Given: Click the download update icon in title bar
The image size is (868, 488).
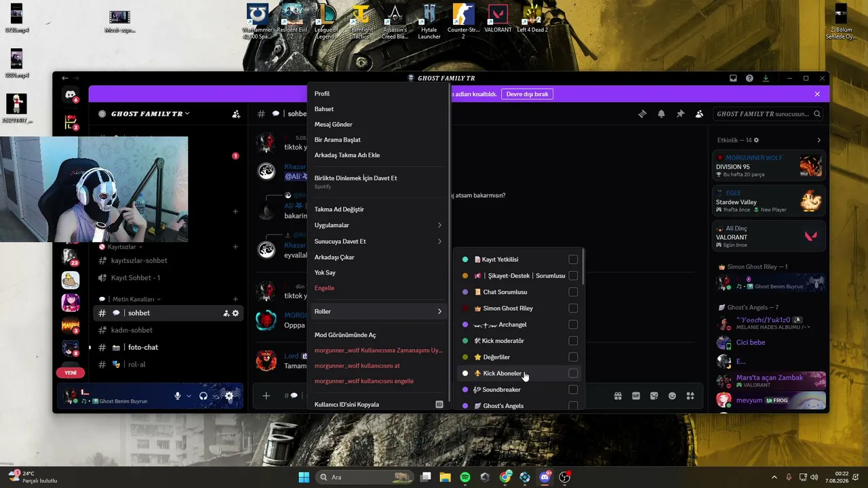Looking at the screenshot, I should pos(766,78).
